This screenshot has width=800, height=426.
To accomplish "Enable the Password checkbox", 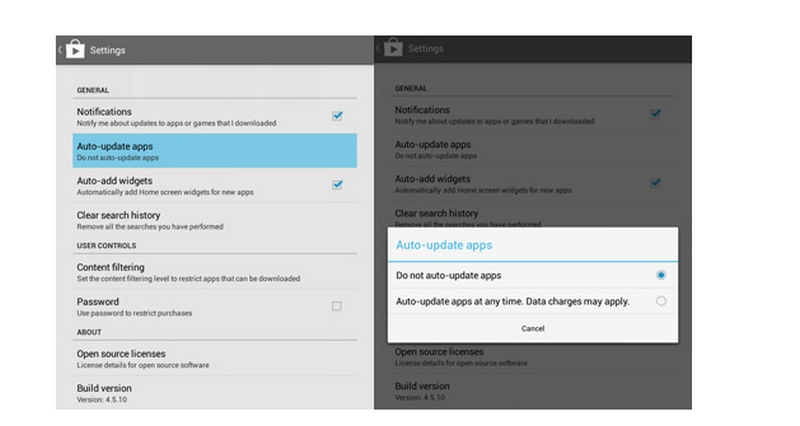I will coord(337,306).
